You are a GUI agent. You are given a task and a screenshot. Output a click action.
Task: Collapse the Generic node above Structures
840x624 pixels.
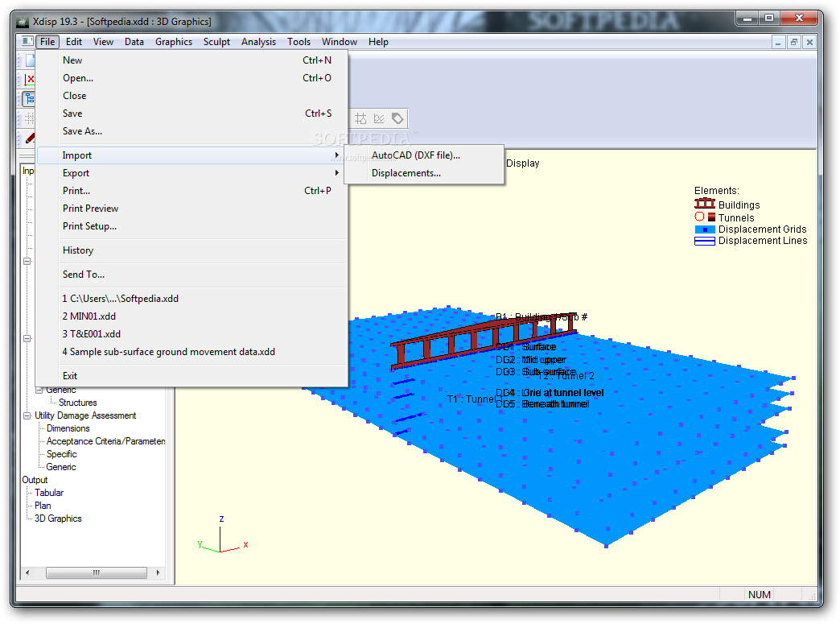(x=39, y=391)
